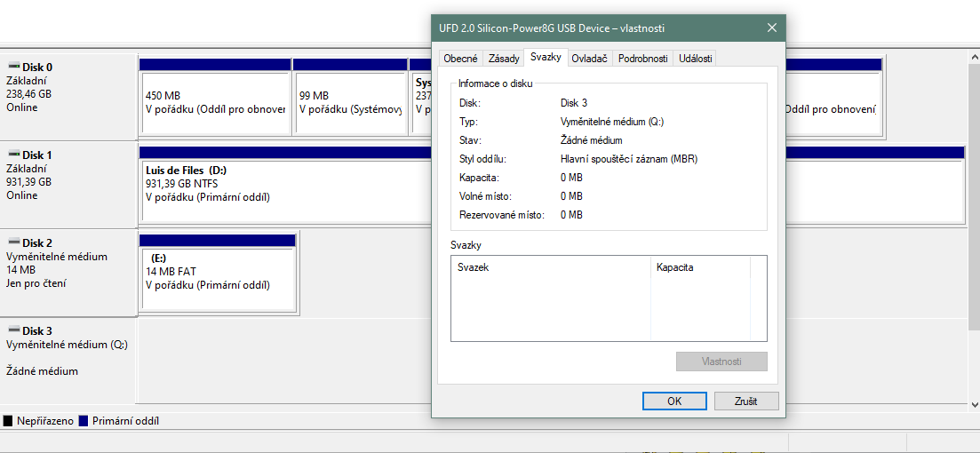Image resolution: width=980 pixels, height=453 pixels.
Task: Open the Události tab
Action: pyautogui.click(x=694, y=59)
